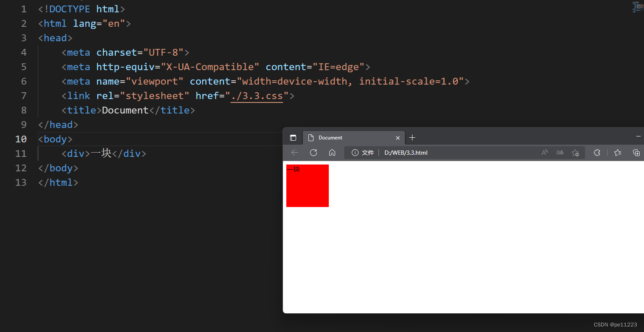This screenshot has width=644, height=332.
Task: Click the X-UA-Compatible attribute value
Action: [210, 67]
